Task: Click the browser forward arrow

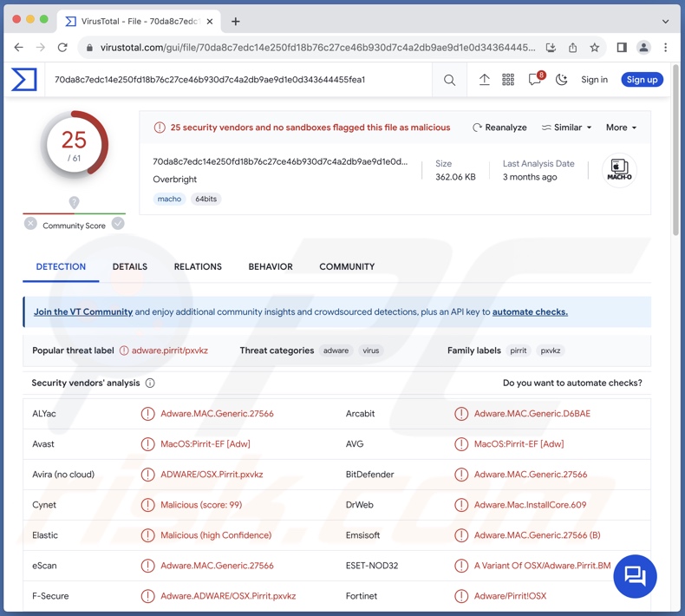Action: (40, 47)
